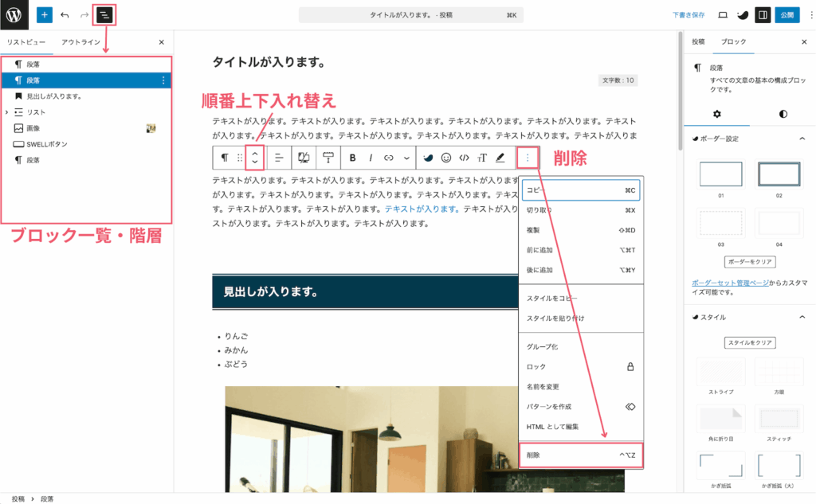The width and height of the screenshot is (816, 504).
Task: Open the ボーダーセット管理ページ link
Action: 730,283
